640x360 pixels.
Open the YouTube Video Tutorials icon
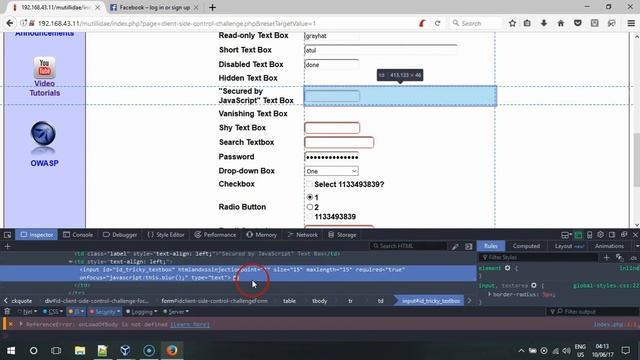(x=44, y=67)
